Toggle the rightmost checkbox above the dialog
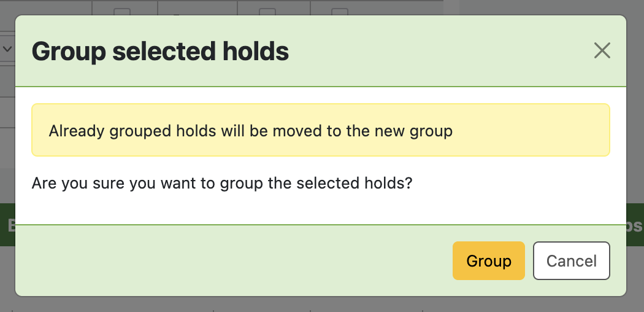This screenshot has height=312, width=644. point(339,11)
